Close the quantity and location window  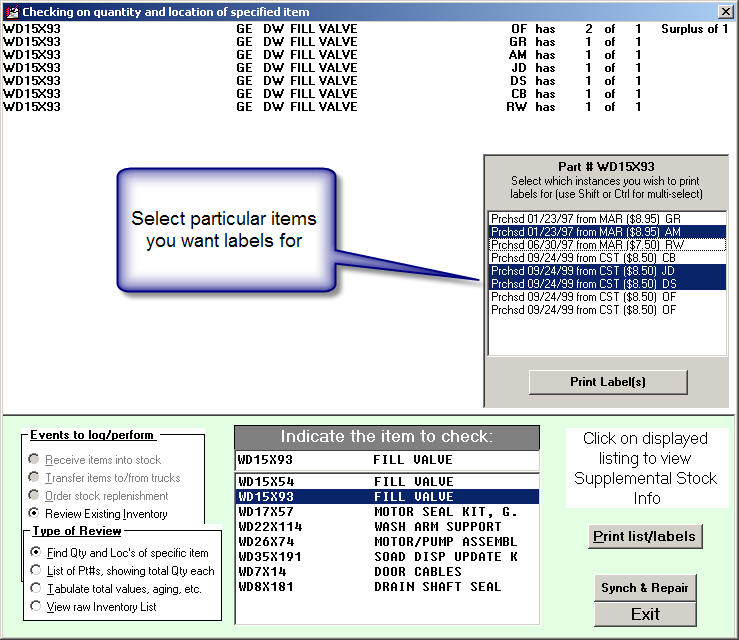coord(725,11)
